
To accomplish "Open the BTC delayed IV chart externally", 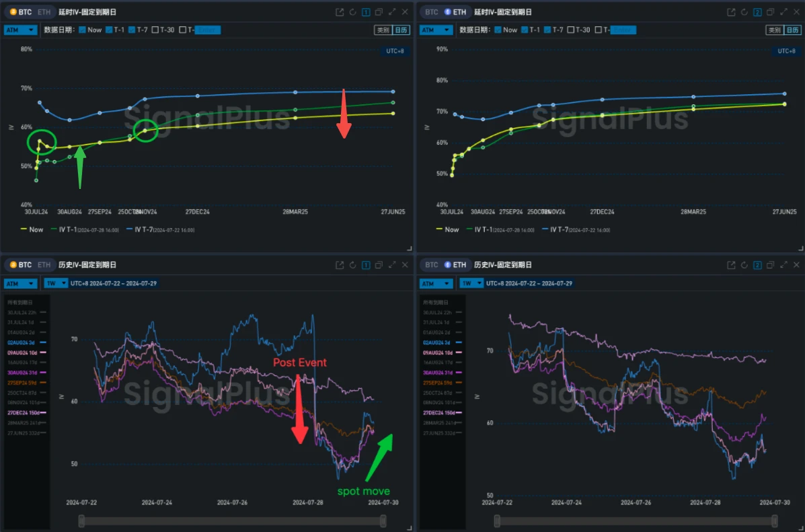I will click(338, 11).
